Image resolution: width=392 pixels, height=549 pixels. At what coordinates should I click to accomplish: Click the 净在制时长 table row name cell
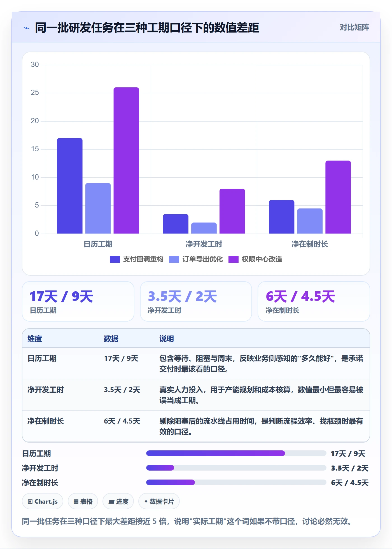(46, 421)
